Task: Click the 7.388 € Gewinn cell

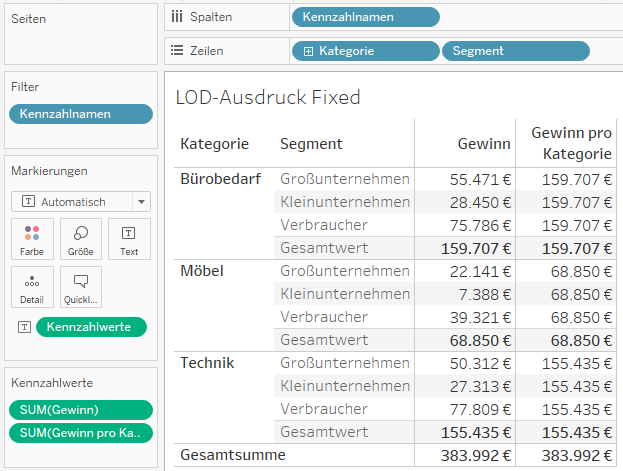Action: pyautogui.click(x=485, y=295)
